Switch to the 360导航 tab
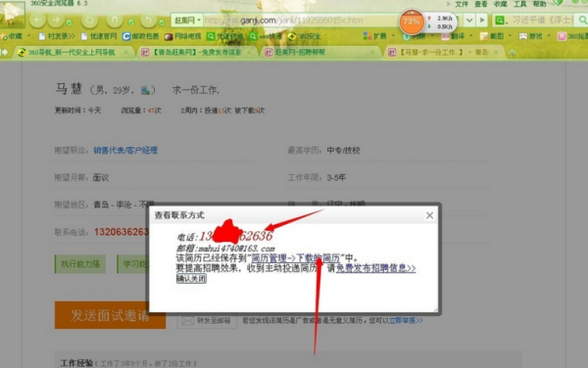This screenshot has height=368, width=588. [x=72, y=53]
